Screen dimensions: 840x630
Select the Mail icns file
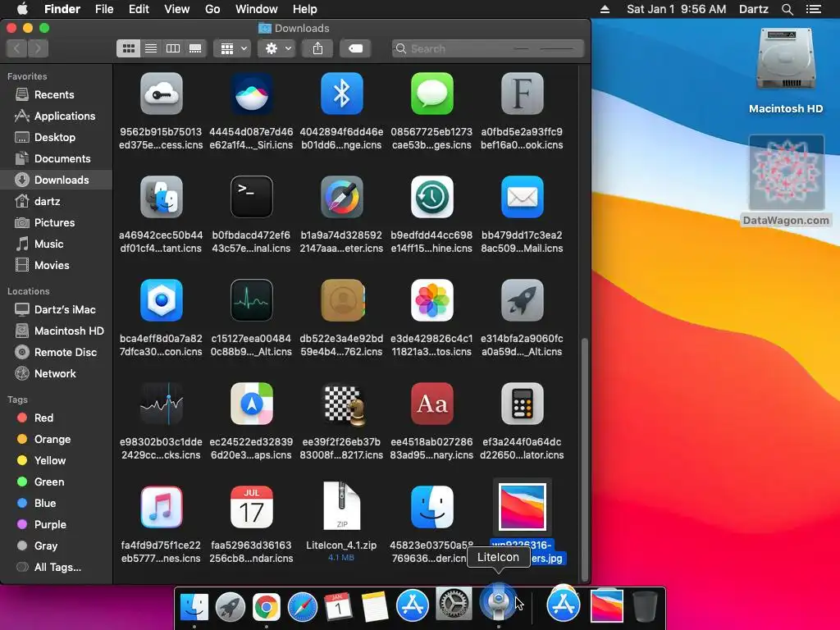click(x=523, y=197)
